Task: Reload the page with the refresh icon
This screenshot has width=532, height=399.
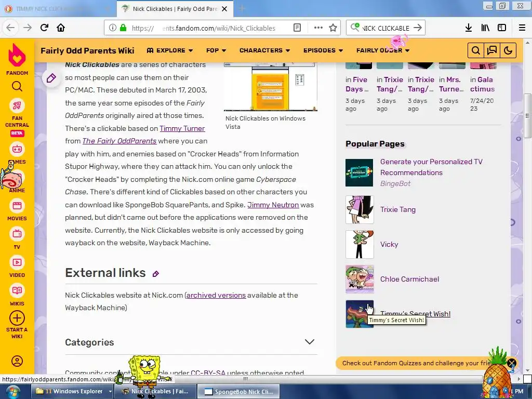Action: tap(44, 28)
